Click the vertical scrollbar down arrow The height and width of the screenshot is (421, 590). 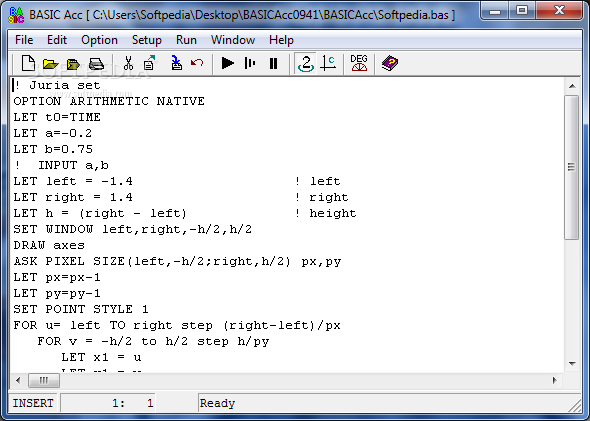coord(572,363)
